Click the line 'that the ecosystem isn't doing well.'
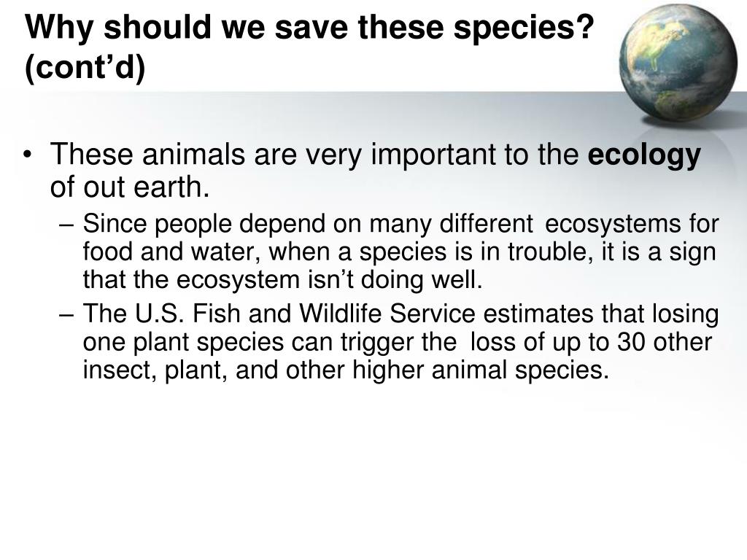This screenshot has width=747, height=560. (282, 279)
